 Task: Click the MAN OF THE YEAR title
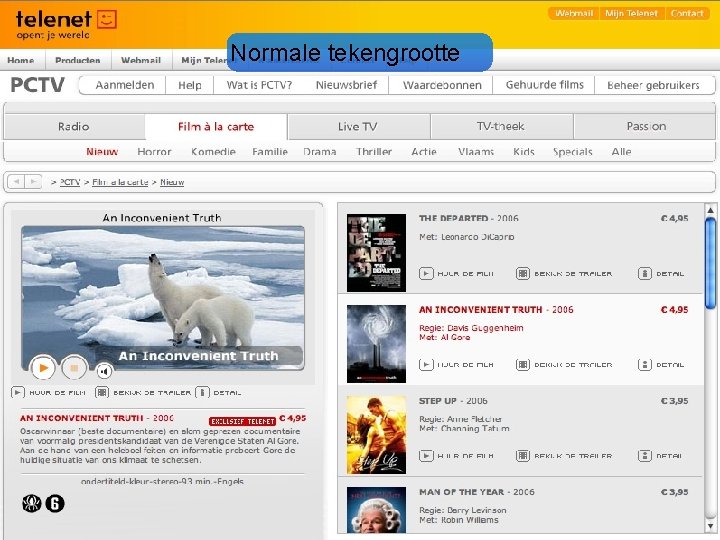461,492
